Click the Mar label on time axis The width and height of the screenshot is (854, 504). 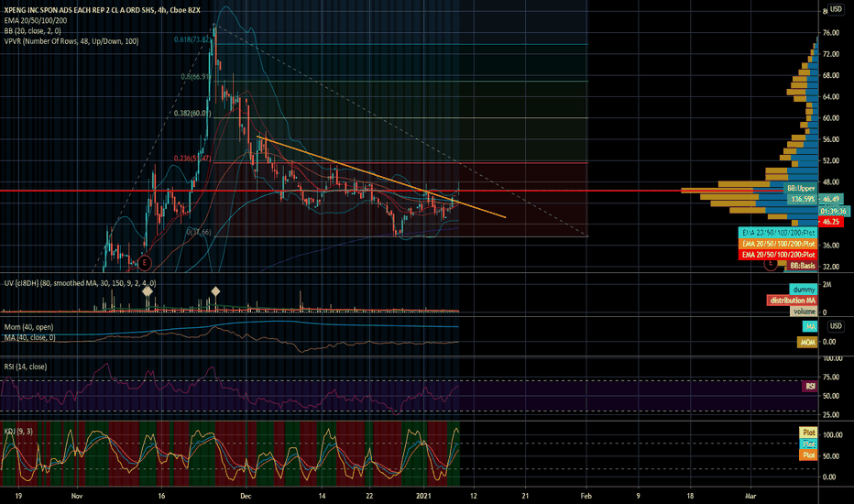tap(750, 496)
